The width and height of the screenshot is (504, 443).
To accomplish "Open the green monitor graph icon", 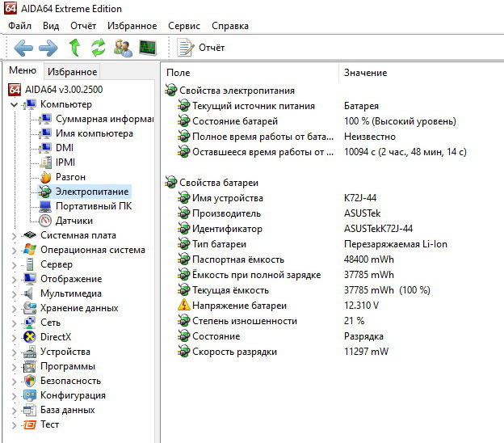I will [x=148, y=48].
